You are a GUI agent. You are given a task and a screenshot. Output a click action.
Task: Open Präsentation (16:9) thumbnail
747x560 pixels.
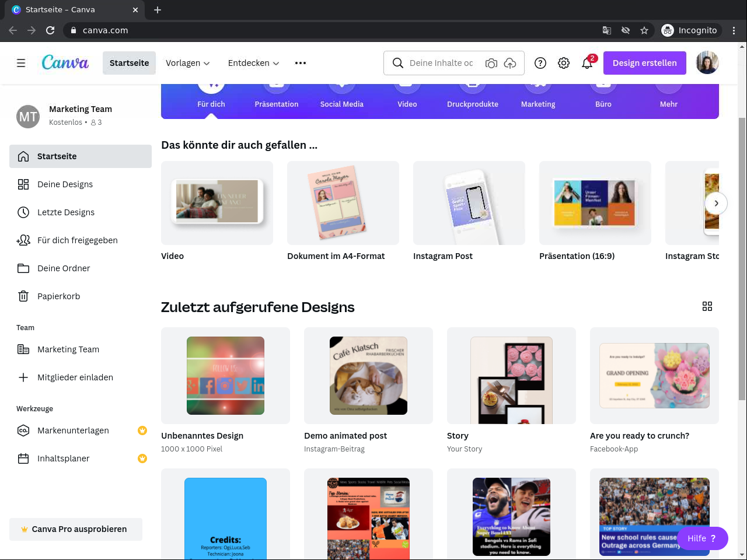coord(595,203)
